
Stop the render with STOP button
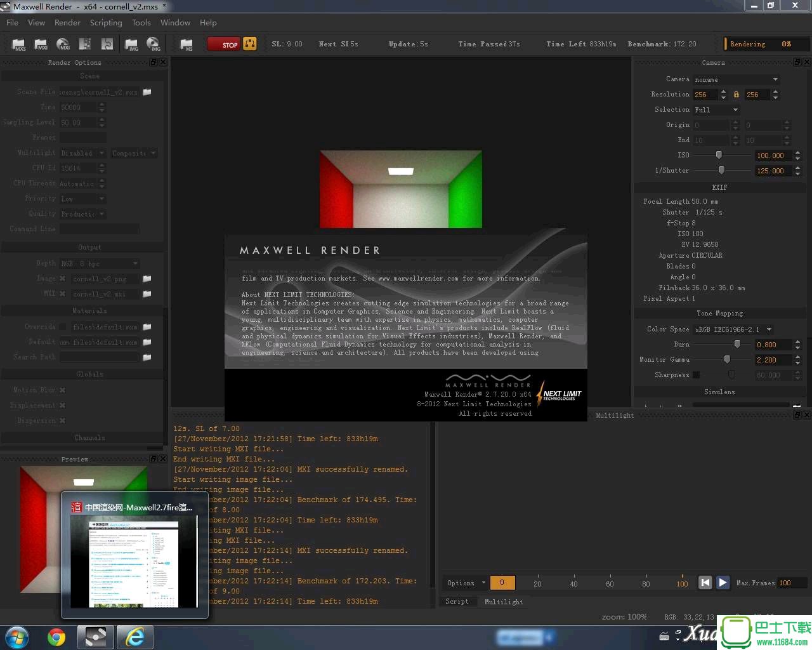pyautogui.click(x=223, y=44)
